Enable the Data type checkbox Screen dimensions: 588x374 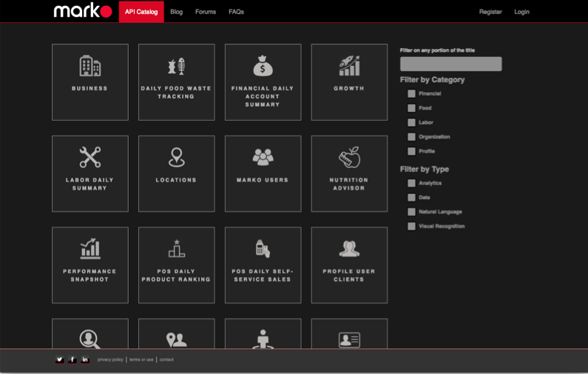pos(411,198)
